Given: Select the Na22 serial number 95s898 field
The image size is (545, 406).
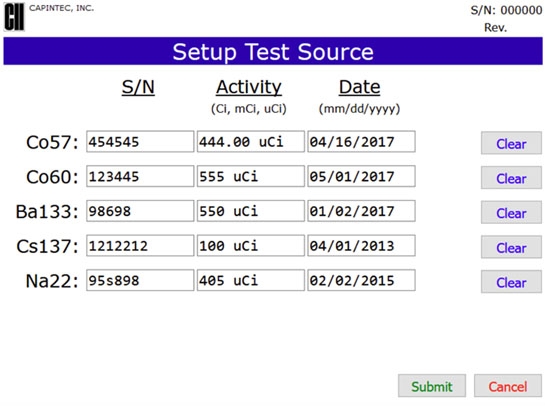Looking at the screenshot, I should 140,280.
